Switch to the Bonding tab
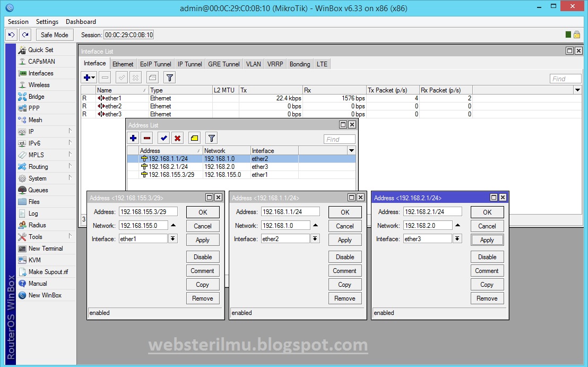Viewport: 588px width, 367px height. (300, 64)
